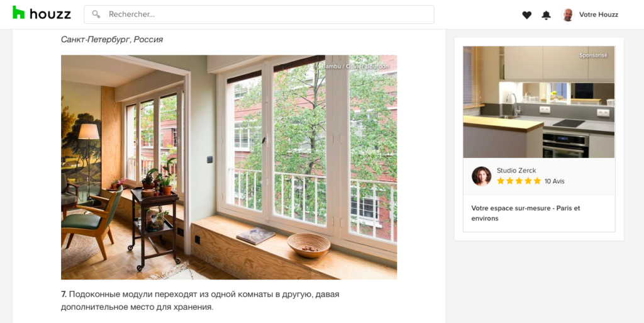644x323 pixels.
Task: Focus the Rechercher search field
Action: 259,14
